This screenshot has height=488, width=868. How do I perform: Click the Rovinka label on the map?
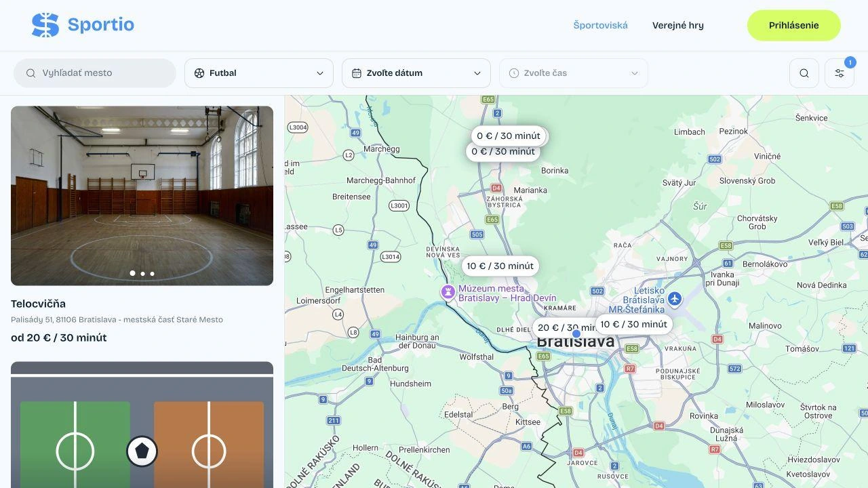pos(704,416)
